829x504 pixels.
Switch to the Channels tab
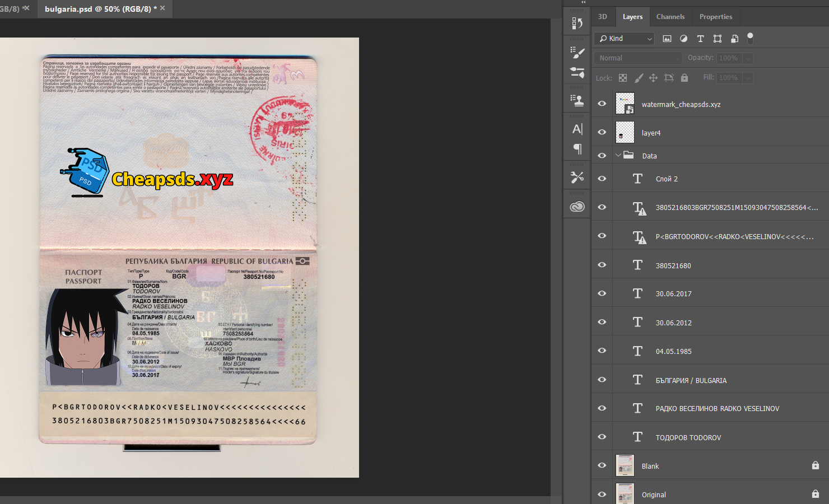[670, 17]
